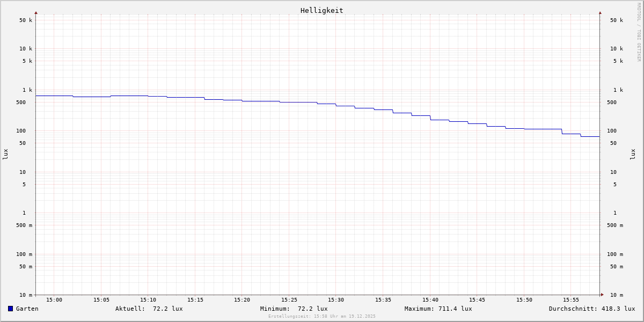The width and height of the screenshot is (644, 322).
Task: Click the Garten legend label
Action: (27, 309)
